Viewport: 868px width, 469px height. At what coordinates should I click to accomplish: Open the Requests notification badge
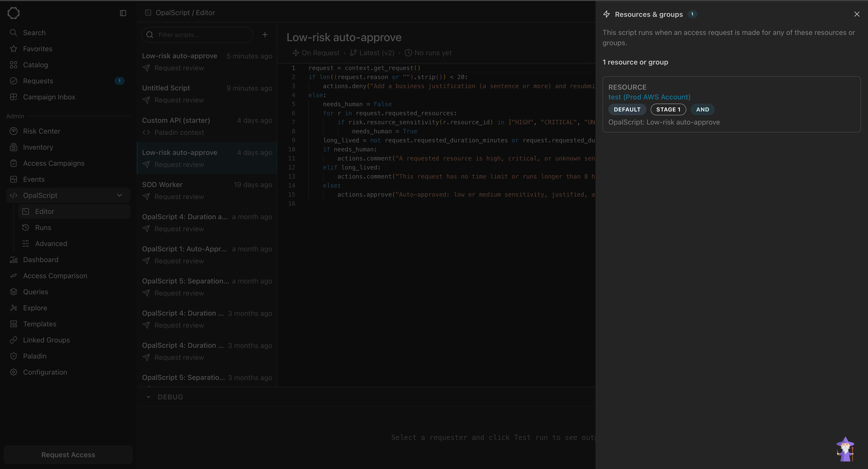(119, 81)
